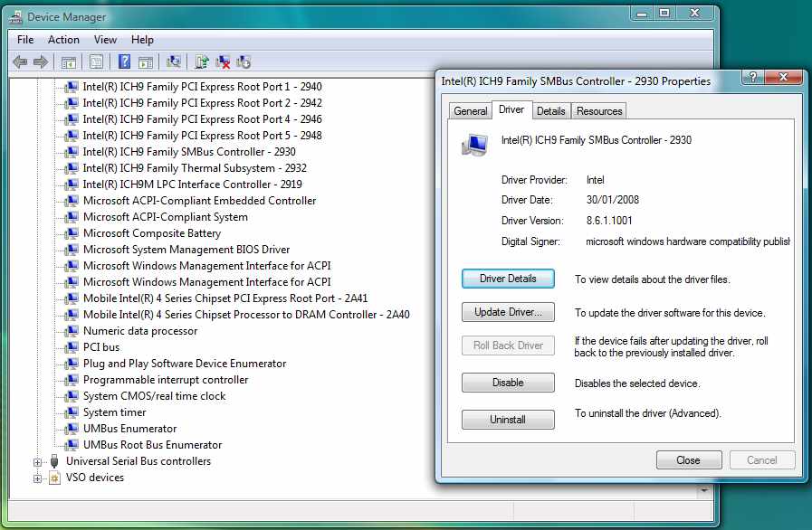Click the Uninstall button

[x=508, y=420]
